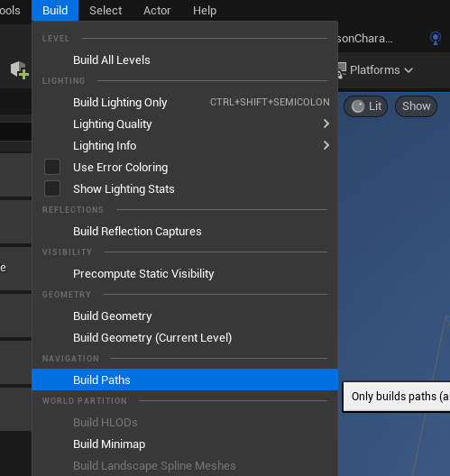Screen dimensions: 450x476
Task: Click the add content cube icon
Action: pos(20,70)
